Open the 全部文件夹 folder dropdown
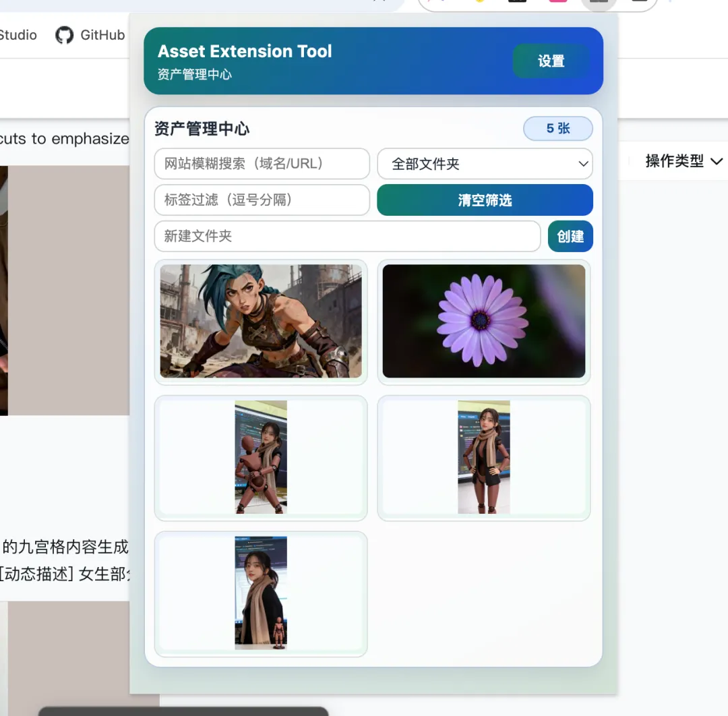The height and width of the screenshot is (716, 728). 485,163
